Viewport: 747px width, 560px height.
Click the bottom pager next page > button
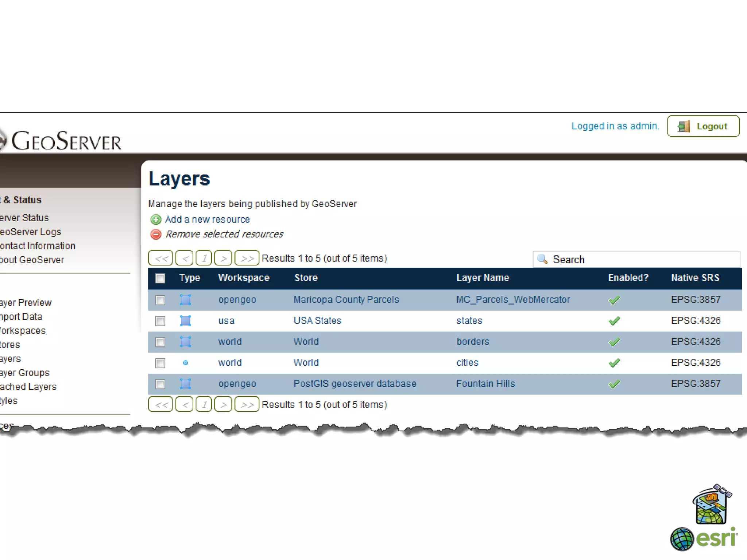click(x=223, y=405)
